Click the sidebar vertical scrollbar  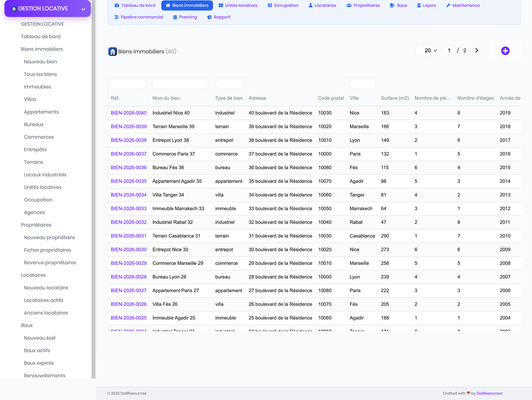tap(94, 189)
